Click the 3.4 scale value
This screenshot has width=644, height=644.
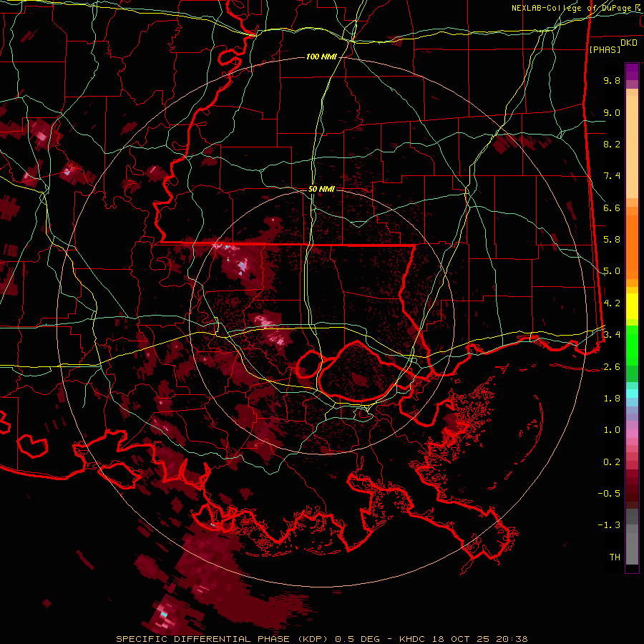pos(612,335)
